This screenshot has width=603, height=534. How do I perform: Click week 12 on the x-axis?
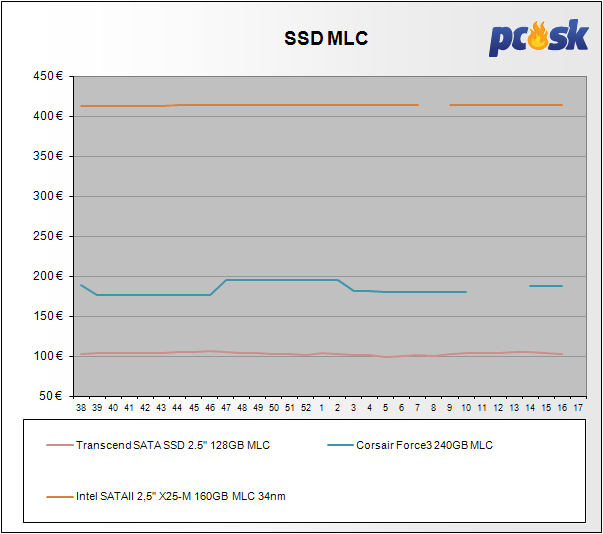[x=498, y=408]
